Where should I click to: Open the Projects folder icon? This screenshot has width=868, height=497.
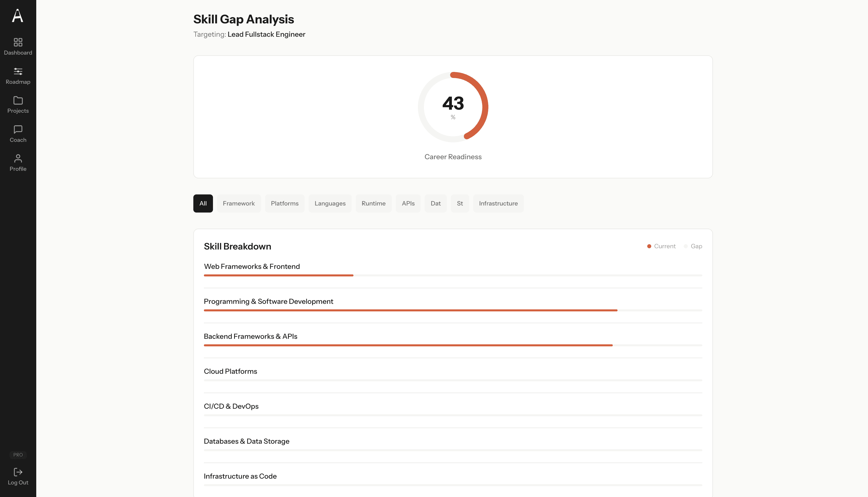(x=18, y=100)
